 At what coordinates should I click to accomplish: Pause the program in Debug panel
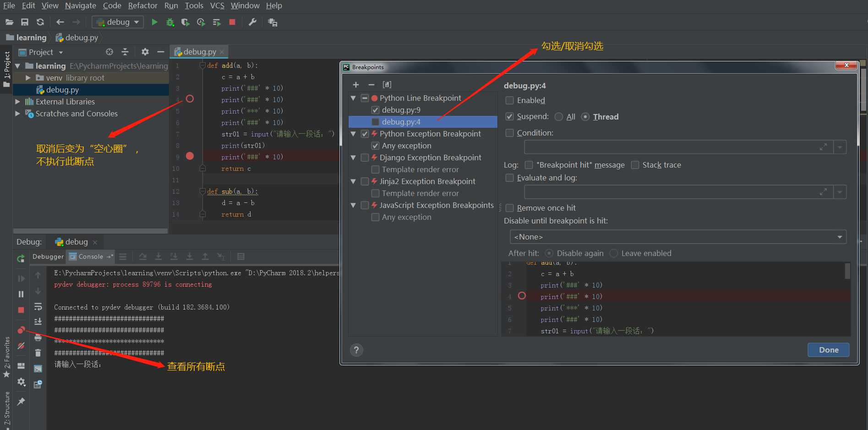tap(21, 294)
